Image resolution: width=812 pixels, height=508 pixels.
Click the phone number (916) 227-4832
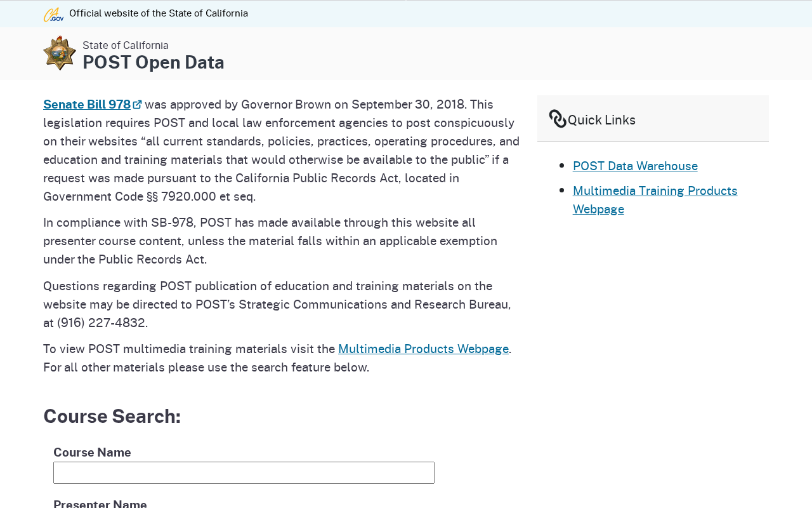pos(101,323)
